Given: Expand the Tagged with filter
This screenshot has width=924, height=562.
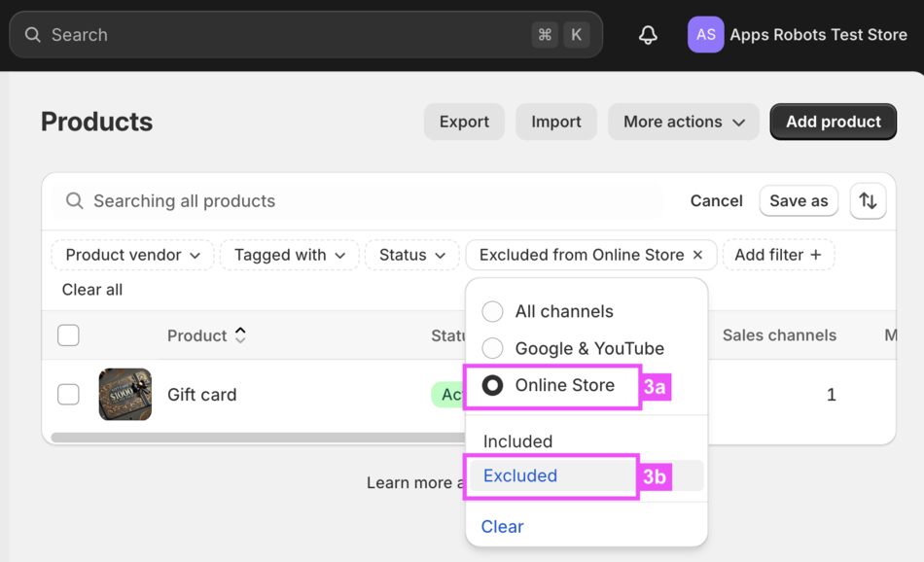Looking at the screenshot, I should coord(289,255).
